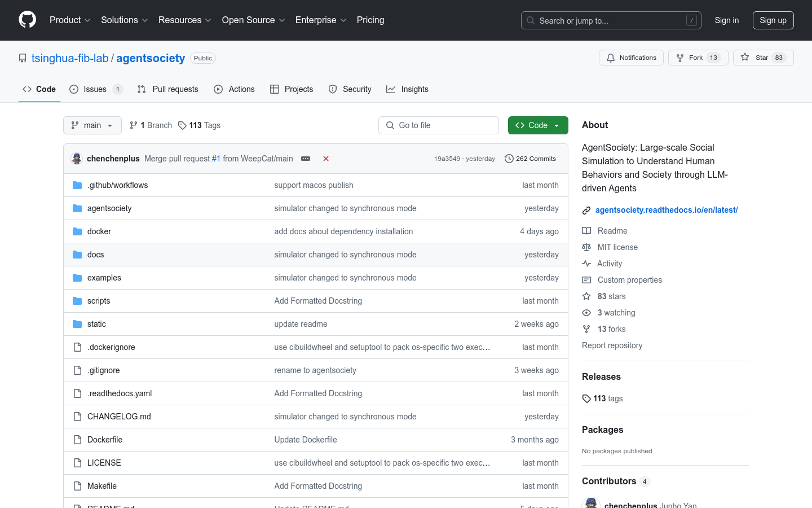
Task: Click the tag icon beside 113 tags
Action: tap(586, 398)
